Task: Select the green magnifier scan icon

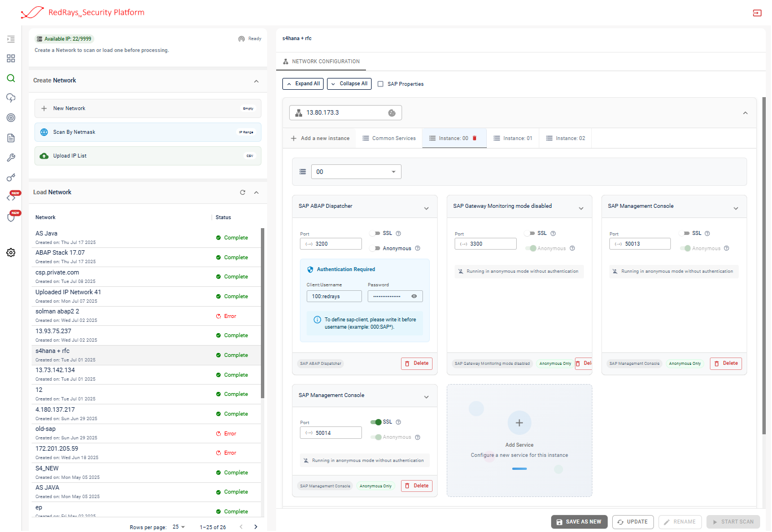Action: point(11,79)
